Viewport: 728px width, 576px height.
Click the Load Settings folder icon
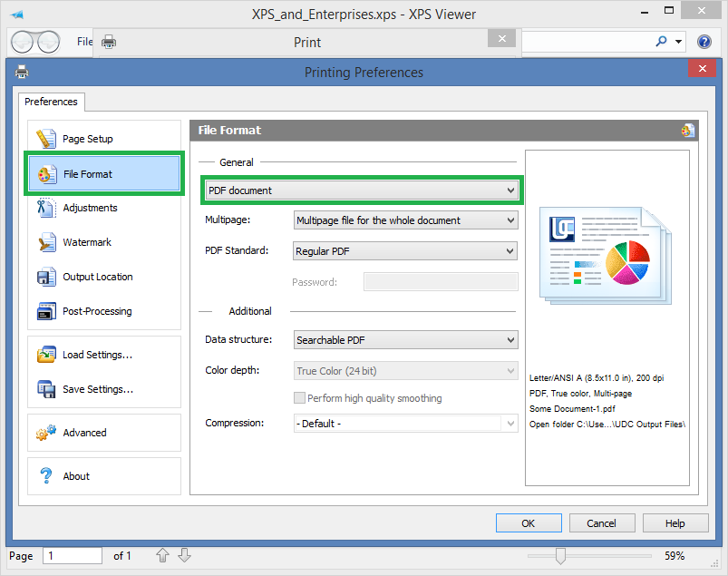tap(46, 355)
